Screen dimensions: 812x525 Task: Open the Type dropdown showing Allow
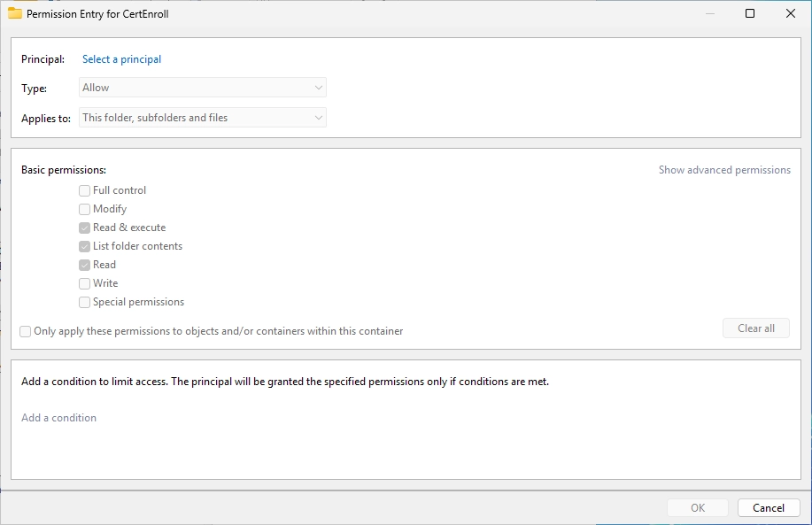pyautogui.click(x=203, y=88)
